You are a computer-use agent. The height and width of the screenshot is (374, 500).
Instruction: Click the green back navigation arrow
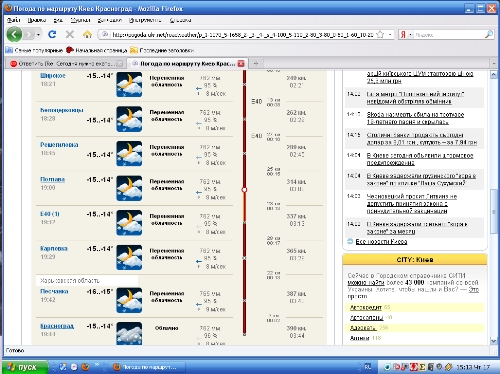[14, 34]
